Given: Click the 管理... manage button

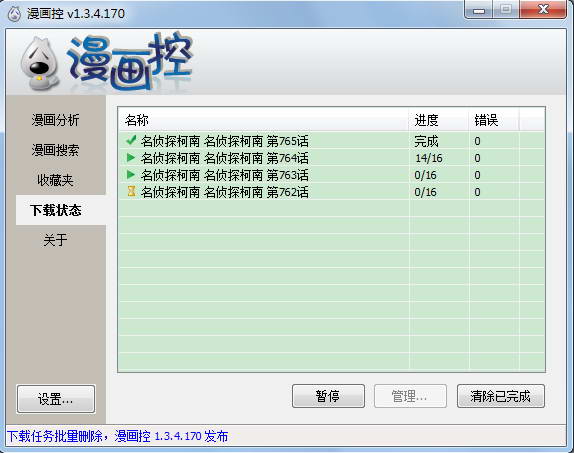Looking at the screenshot, I should click(410, 396).
